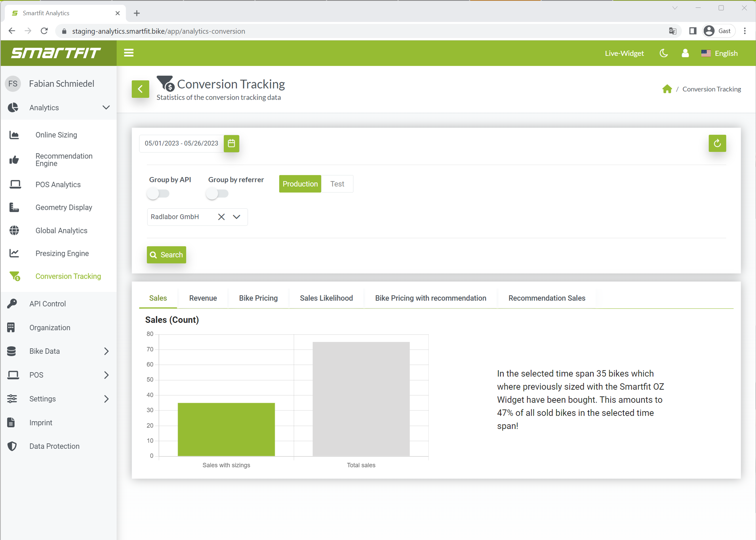Enable the Group by referrer switch
Screen dimensions: 756x540
click(217, 194)
